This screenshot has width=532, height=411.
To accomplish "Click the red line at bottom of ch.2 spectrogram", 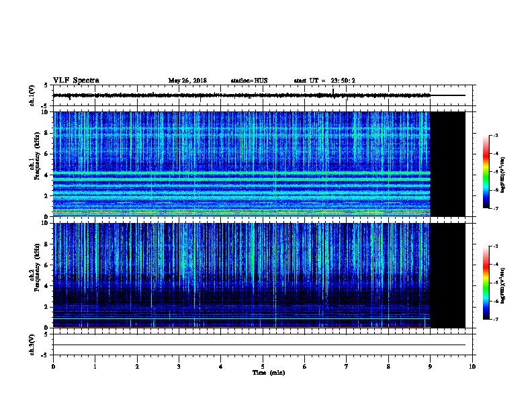I will tap(242, 327).
